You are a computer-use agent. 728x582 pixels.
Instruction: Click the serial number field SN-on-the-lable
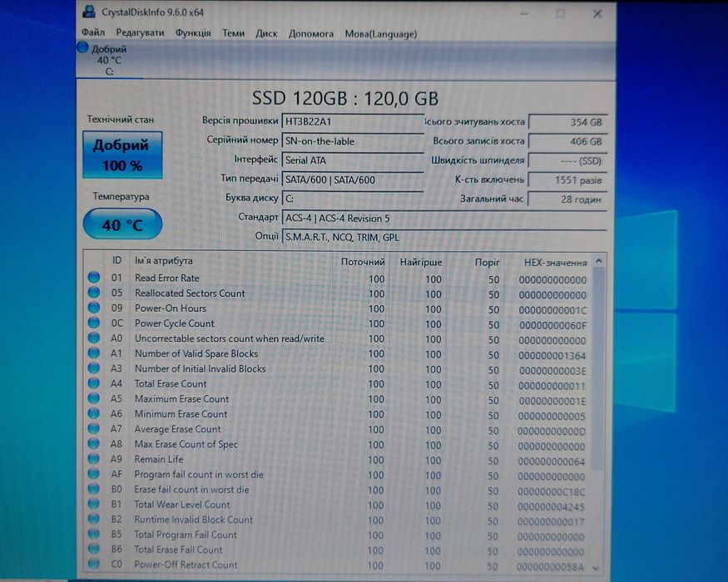pos(353,141)
